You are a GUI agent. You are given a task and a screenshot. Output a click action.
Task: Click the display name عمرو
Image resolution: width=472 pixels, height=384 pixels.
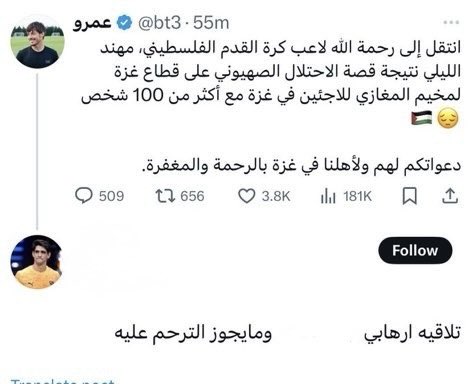pyautogui.click(x=92, y=23)
